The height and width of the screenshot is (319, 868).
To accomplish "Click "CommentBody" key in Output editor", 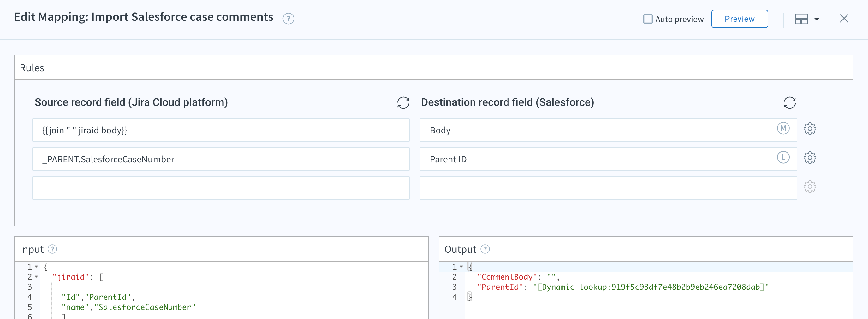I will (x=507, y=277).
